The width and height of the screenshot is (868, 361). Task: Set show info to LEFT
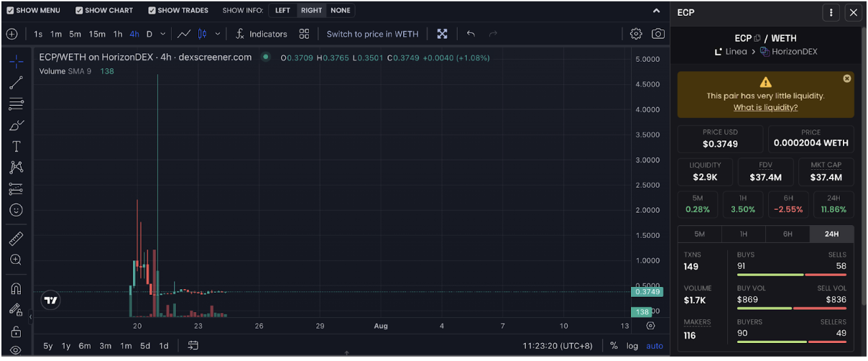[x=283, y=11]
